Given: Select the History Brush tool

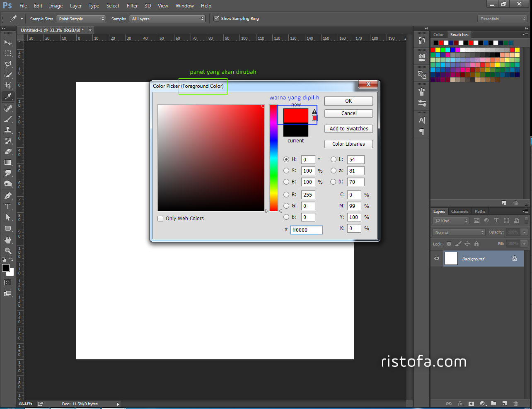Looking at the screenshot, I should coord(8,141).
